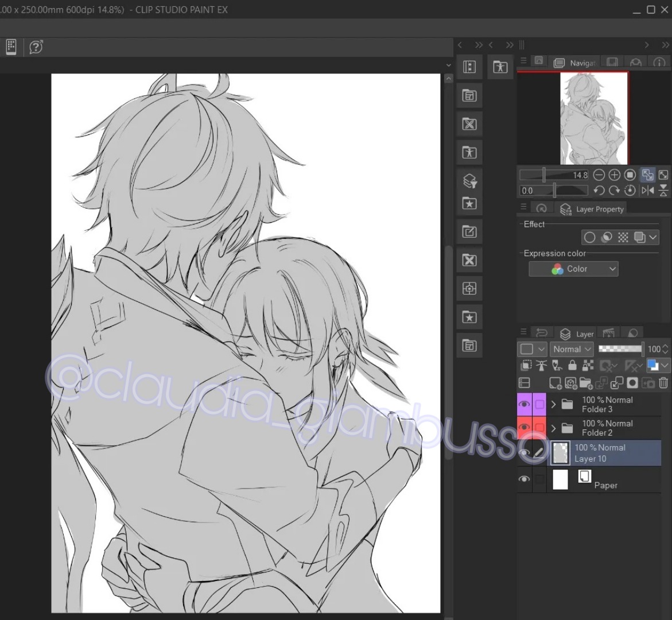This screenshot has height=620, width=672.
Task: Open the Navigator panel menu
Action: [x=523, y=61]
